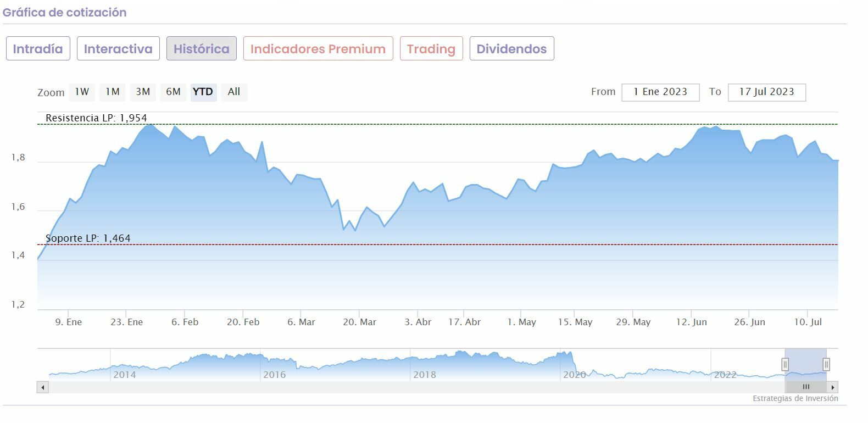Screen dimensions: 868x423
Task: Click the navigator scrollbar thumb grip
Action: coord(806,387)
